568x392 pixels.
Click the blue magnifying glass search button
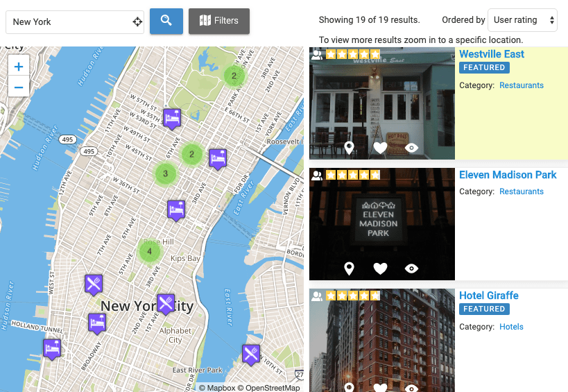[x=166, y=21]
